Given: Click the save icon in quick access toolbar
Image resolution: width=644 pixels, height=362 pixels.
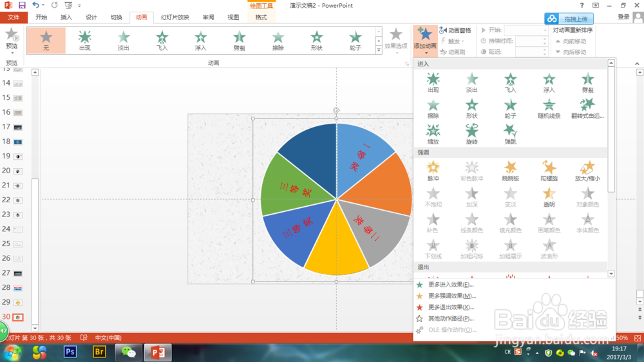Looking at the screenshot, I should click(22, 5).
